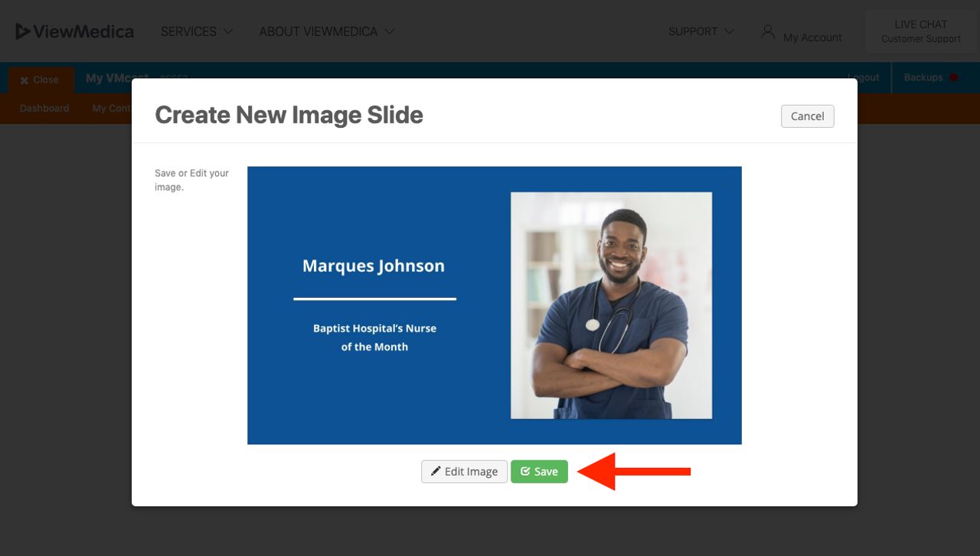Click the Backups menu entry
The width and height of the screenshot is (980, 556).
pyautogui.click(x=924, y=77)
